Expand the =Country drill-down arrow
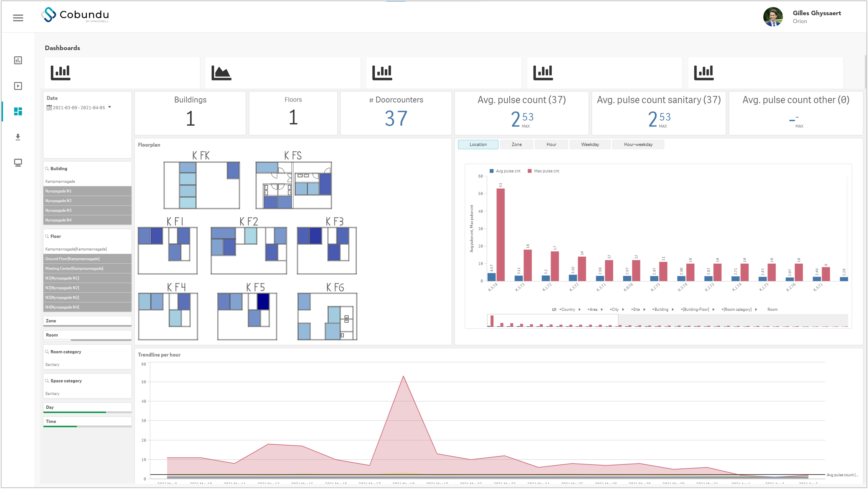 click(x=579, y=309)
